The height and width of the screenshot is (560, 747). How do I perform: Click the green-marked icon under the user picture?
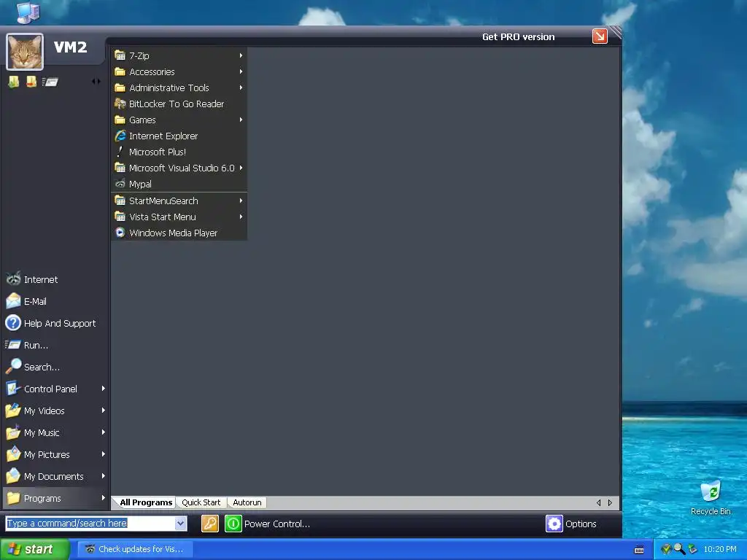(13, 82)
